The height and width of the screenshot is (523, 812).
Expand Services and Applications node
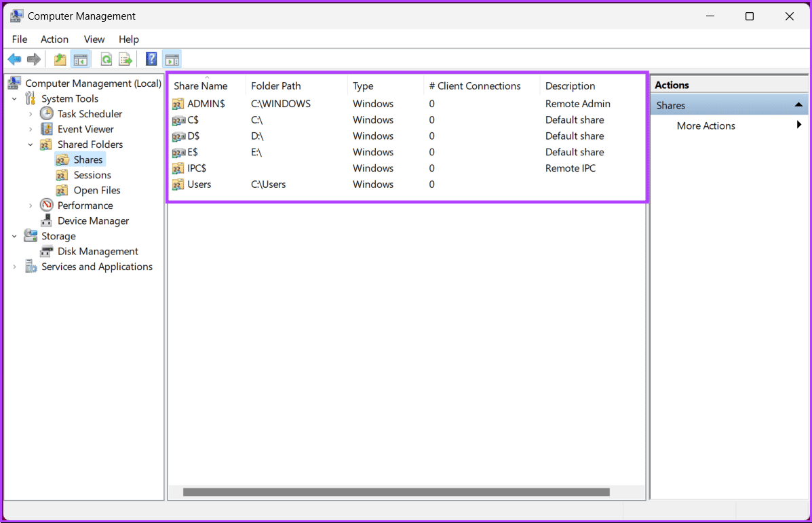(15, 267)
